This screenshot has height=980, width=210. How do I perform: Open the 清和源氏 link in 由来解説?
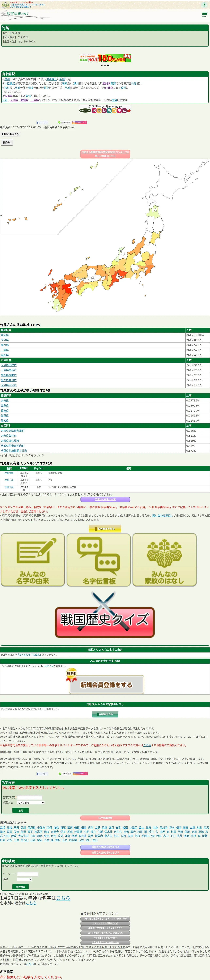coord(52,80)
